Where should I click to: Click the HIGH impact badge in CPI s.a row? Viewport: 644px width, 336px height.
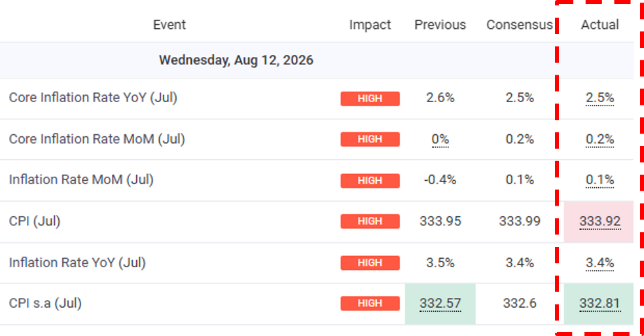pyautogui.click(x=370, y=303)
